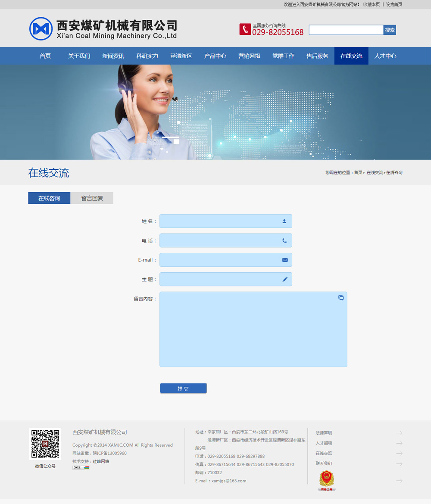The image size is (431, 504).
Task: Click the 收藏本页 link
Action: [372, 4]
